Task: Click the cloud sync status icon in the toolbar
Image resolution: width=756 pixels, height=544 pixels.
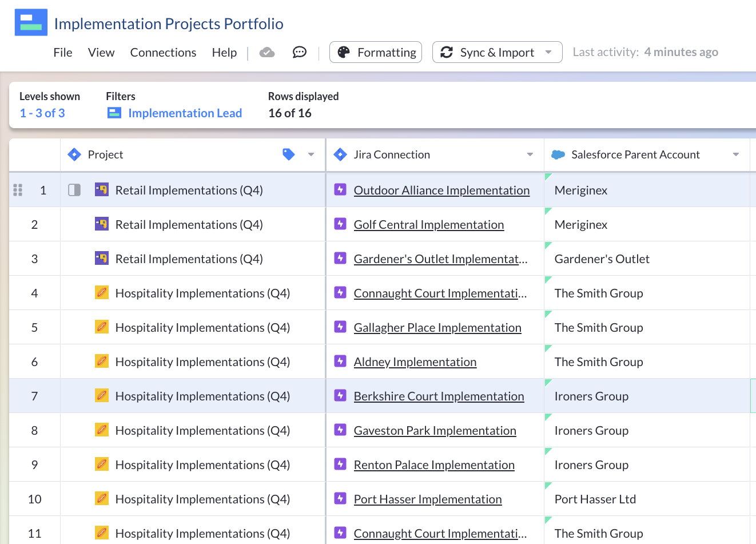Action: (266, 52)
